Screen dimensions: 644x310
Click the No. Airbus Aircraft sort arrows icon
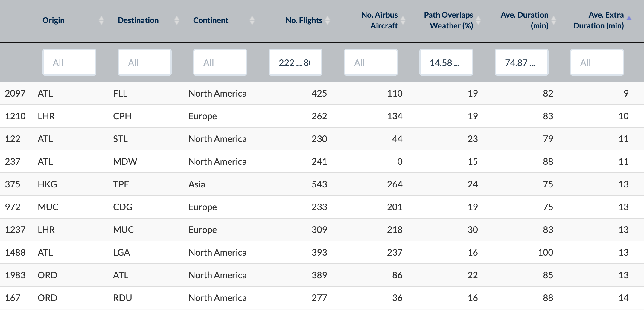[403, 20]
